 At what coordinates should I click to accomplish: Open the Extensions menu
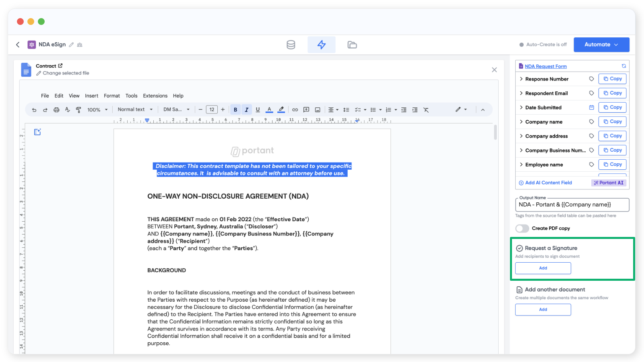click(x=155, y=96)
